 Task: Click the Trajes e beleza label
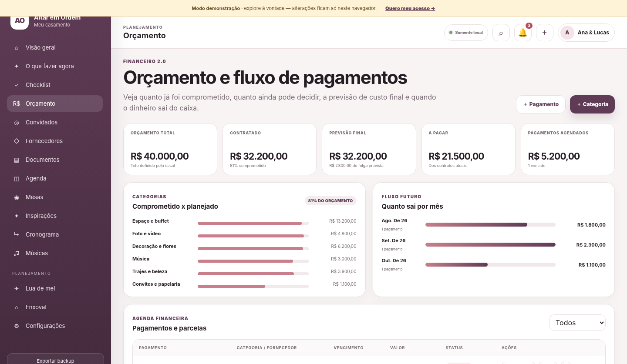150,271
